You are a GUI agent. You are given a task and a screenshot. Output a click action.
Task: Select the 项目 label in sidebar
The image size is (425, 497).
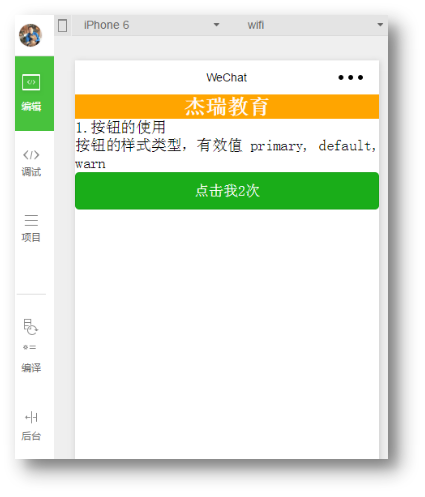click(x=31, y=238)
